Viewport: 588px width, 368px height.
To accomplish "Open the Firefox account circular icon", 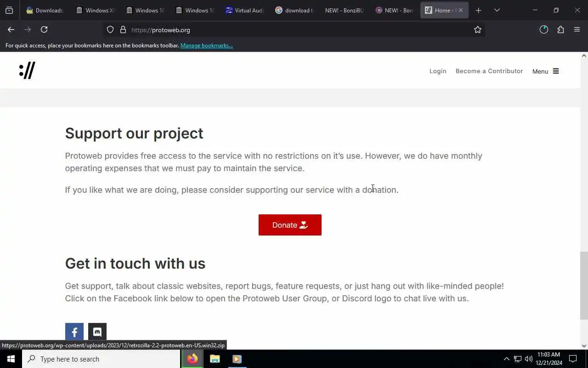I will 544,29.
